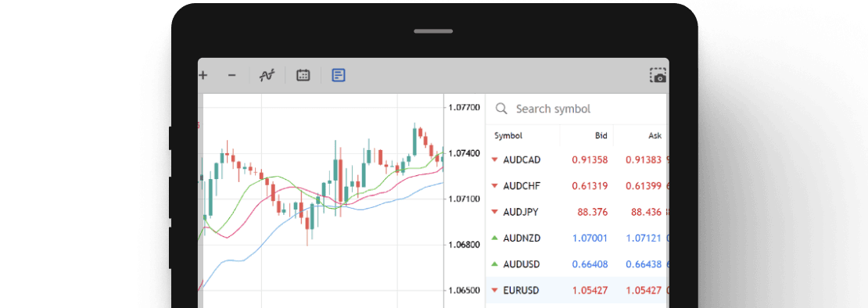Screen dimensions: 868x308
Task: Click the green up arrow beside AUDNZD
Action: pyautogui.click(x=494, y=238)
